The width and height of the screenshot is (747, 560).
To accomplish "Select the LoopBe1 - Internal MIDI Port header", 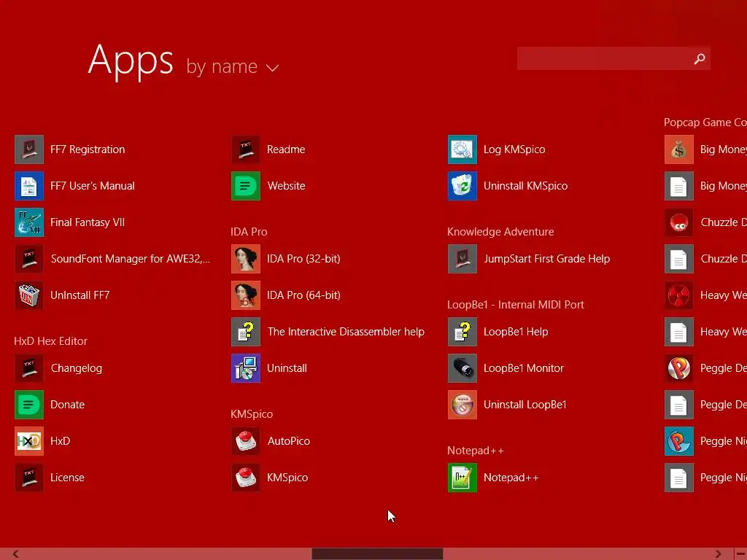I will [516, 305].
